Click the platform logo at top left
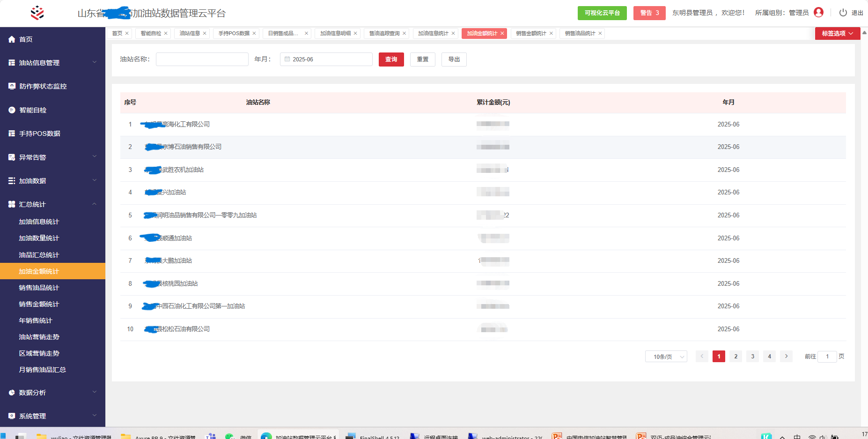 click(x=37, y=13)
